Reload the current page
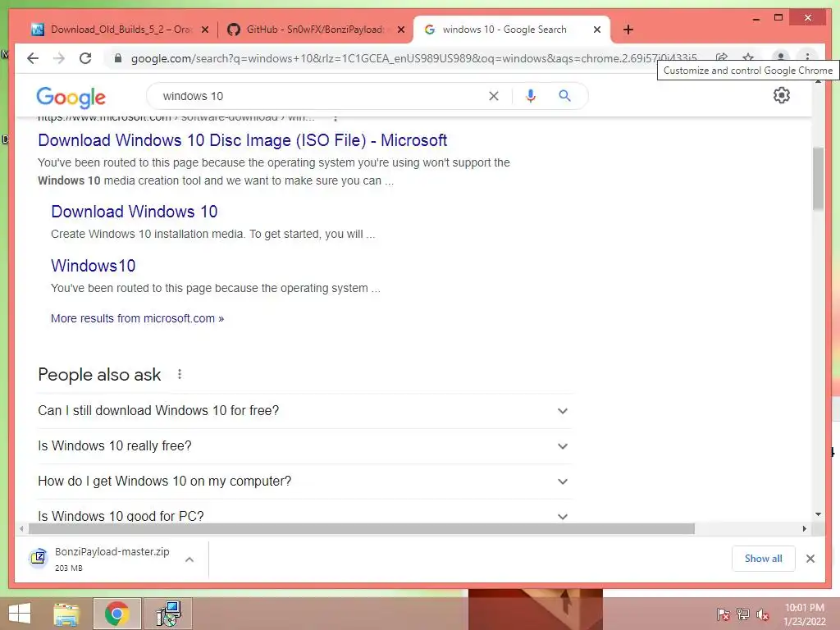 point(85,58)
